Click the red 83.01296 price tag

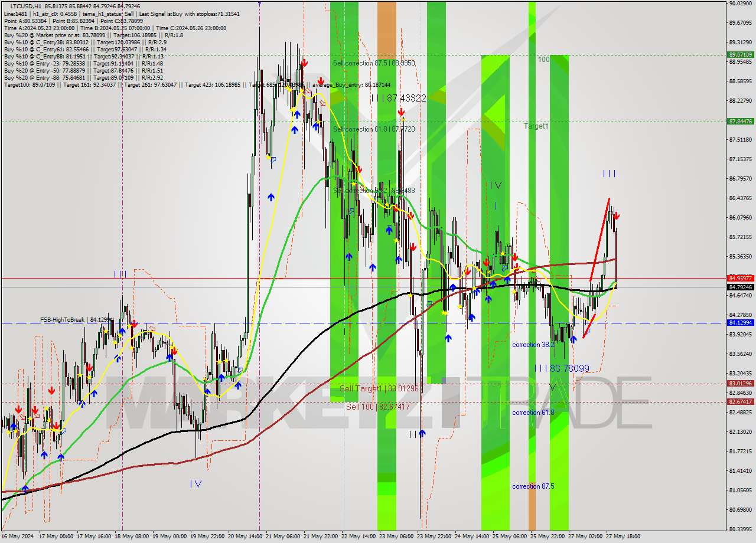pyautogui.click(x=740, y=384)
